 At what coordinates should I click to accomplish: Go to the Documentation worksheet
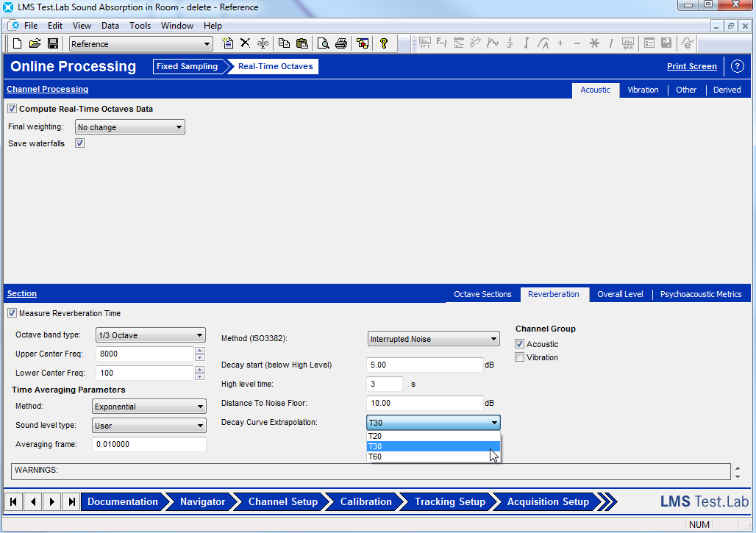coord(123,501)
